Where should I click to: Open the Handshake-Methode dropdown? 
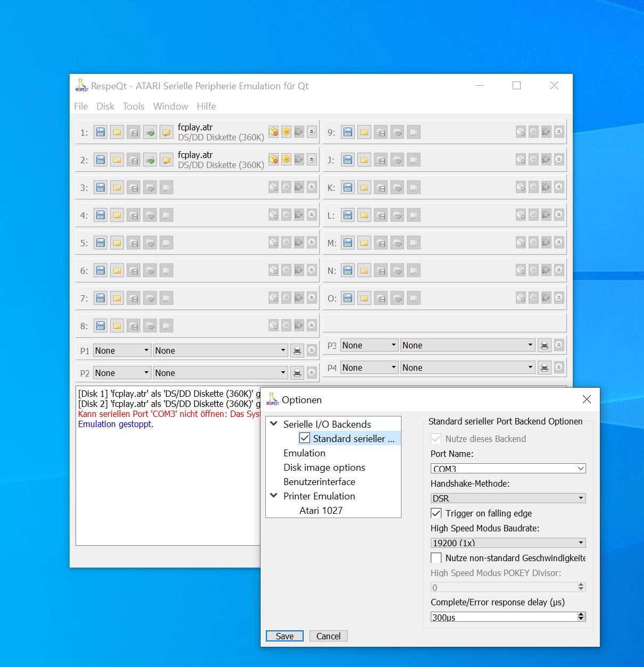[x=508, y=498]
